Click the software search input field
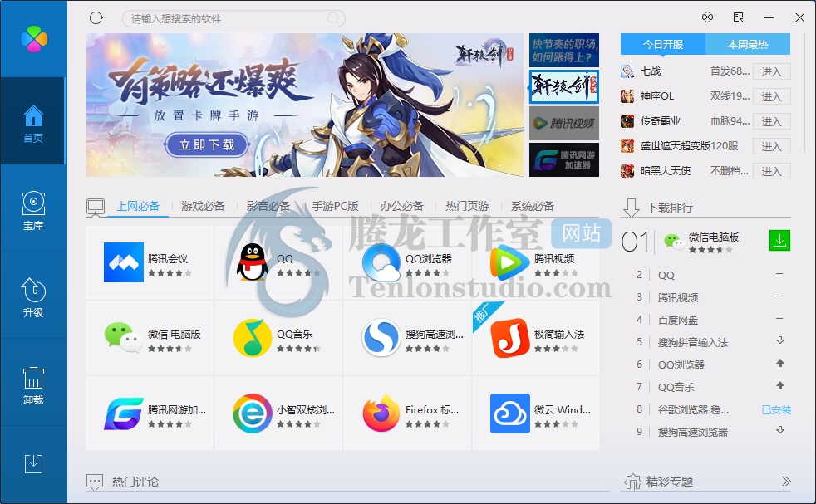 point(233,19)
